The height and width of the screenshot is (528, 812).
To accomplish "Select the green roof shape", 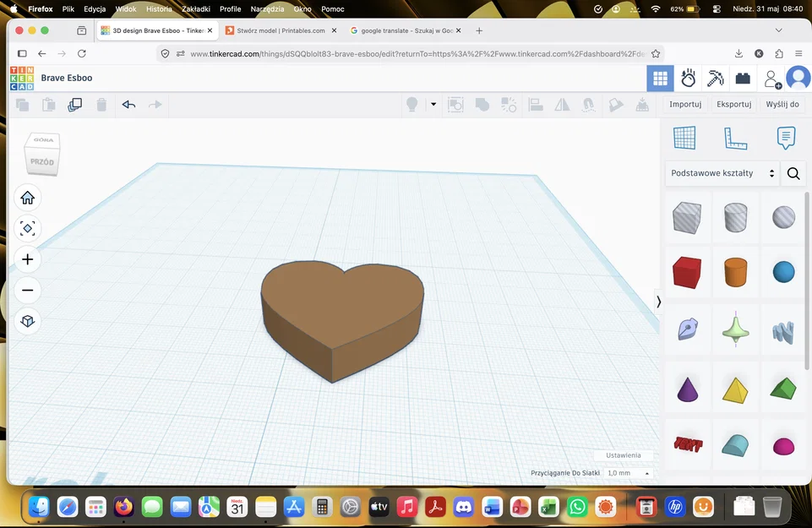I will point(783,389).
